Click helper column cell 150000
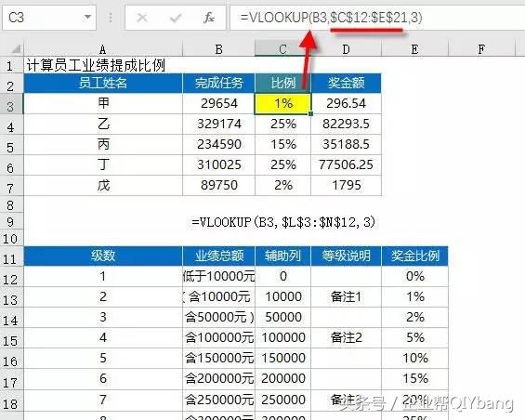Viewport: 525px width, 420px height. (x=282, y=358)
